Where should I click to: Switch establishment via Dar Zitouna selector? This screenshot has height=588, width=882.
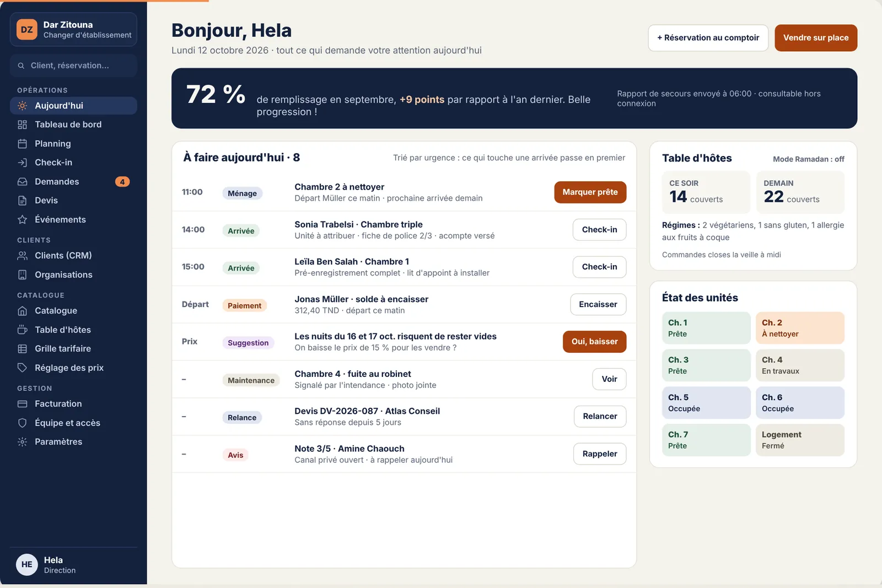coord(73,29)
